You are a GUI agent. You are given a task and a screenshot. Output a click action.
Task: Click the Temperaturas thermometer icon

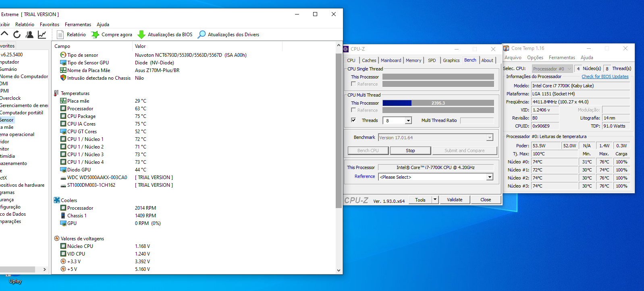click(56, 93)
